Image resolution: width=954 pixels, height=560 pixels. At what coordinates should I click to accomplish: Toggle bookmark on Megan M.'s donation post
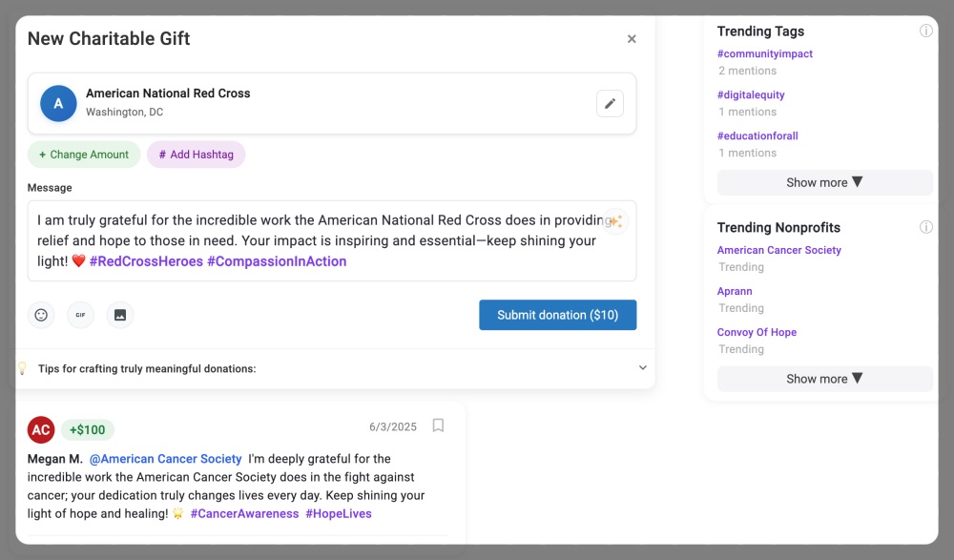coord(438,425)
